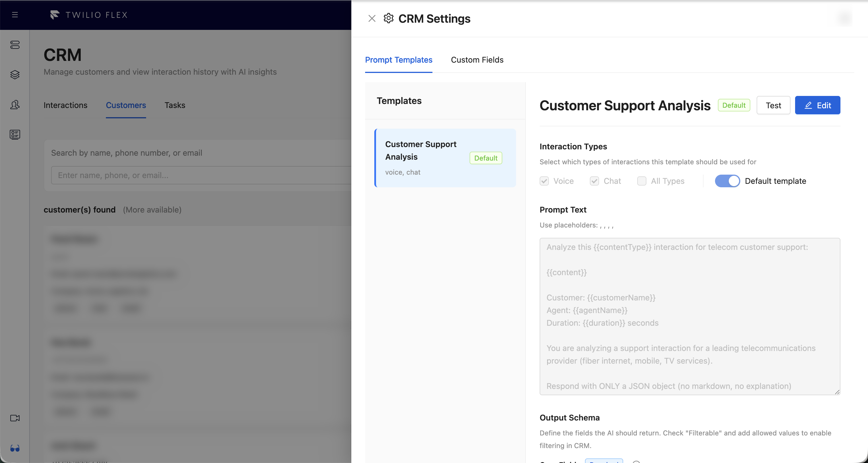868x463 pixels.
Task: Click the customer search input field
Action: coord(201,175)
